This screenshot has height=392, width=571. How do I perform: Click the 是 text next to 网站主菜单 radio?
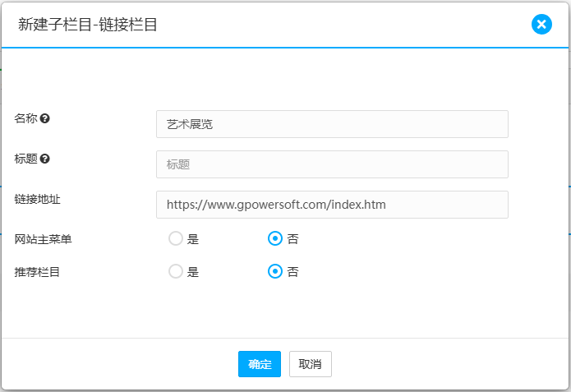pos(193,239)
